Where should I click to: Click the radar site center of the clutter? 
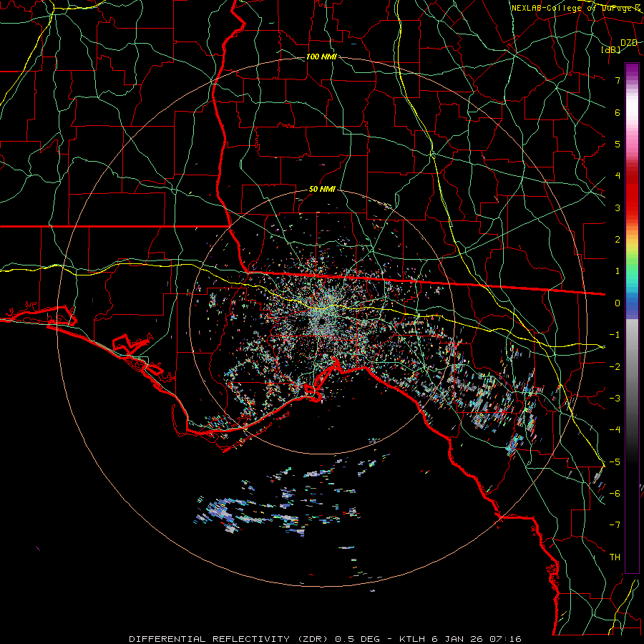(323, 321)
